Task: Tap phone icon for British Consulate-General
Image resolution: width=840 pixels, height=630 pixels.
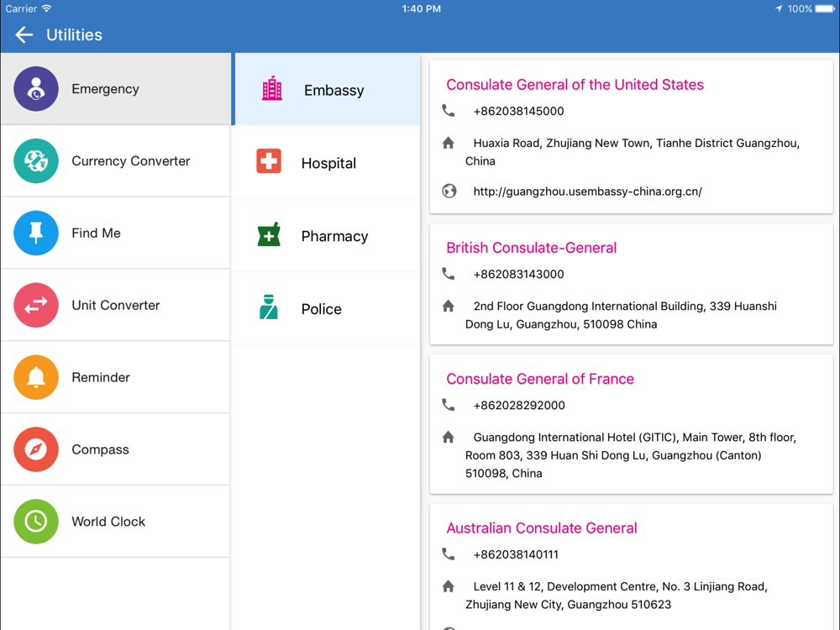Action: point(449,274)
